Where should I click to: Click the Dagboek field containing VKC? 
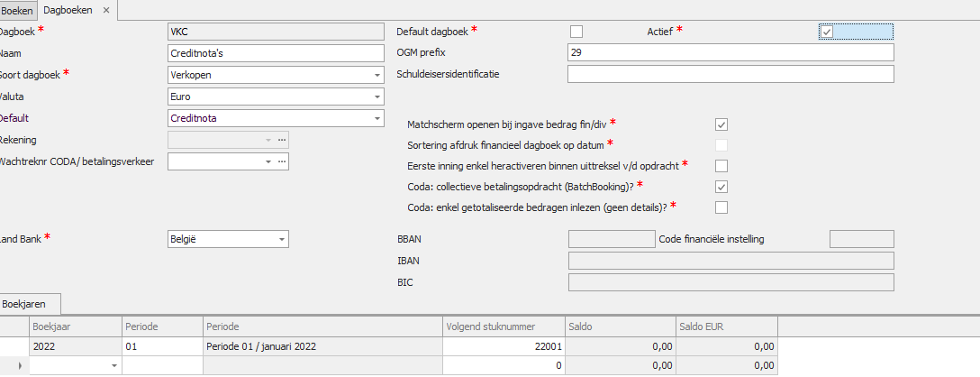click(276, 32)
